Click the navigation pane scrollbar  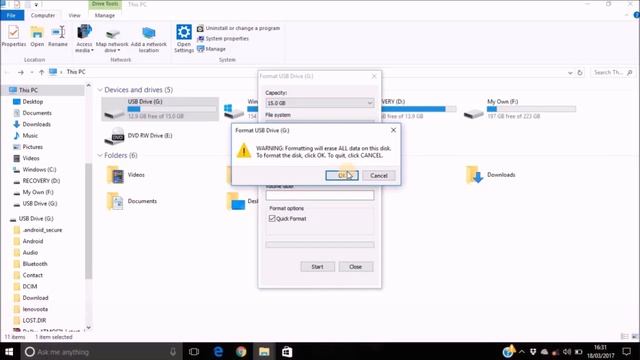point(89,220)
